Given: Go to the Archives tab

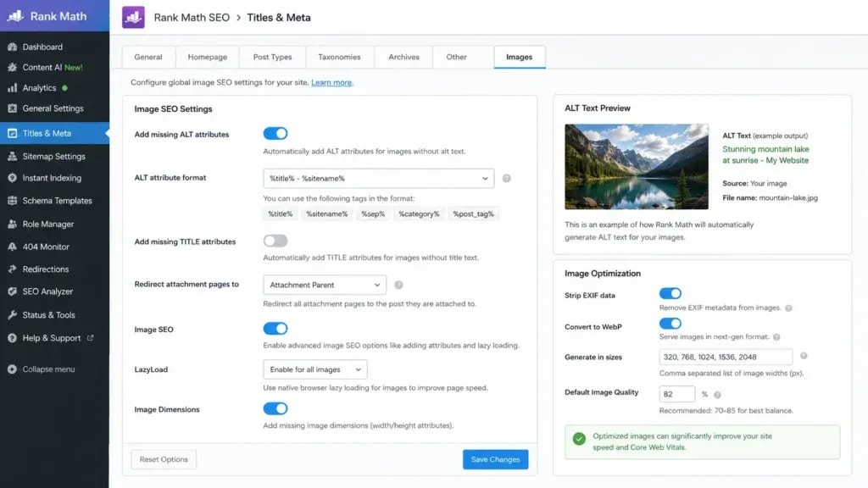Looking at the screenshot, I should point(403,57).
